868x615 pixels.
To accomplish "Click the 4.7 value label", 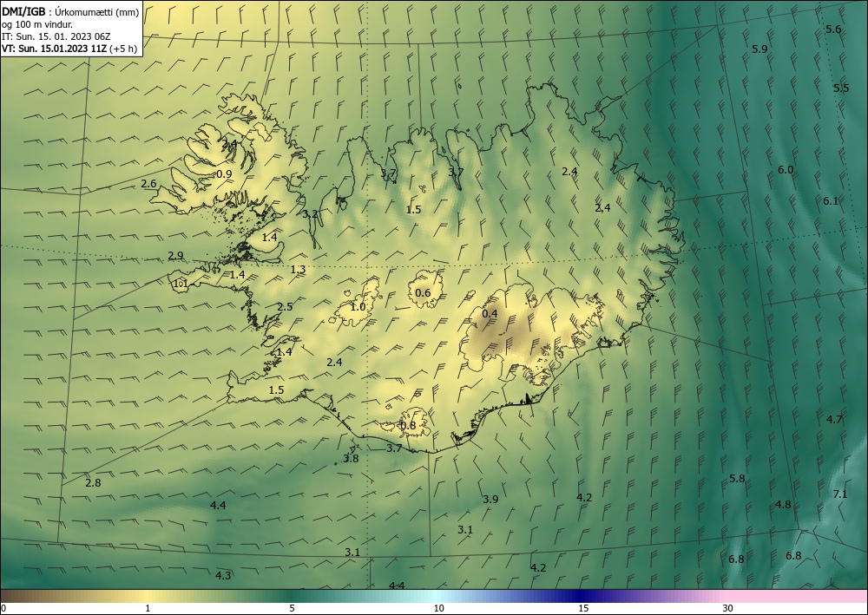I will click(834, 419).
